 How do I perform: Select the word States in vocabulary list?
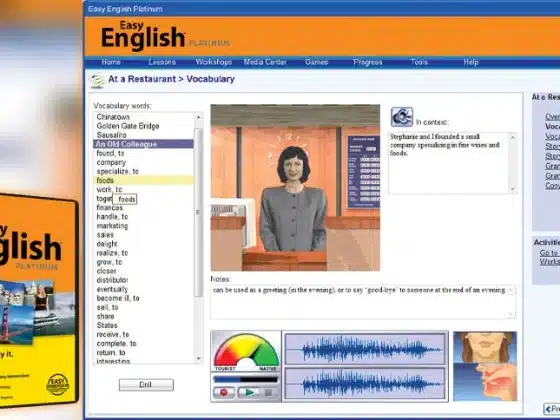[107, 325]
